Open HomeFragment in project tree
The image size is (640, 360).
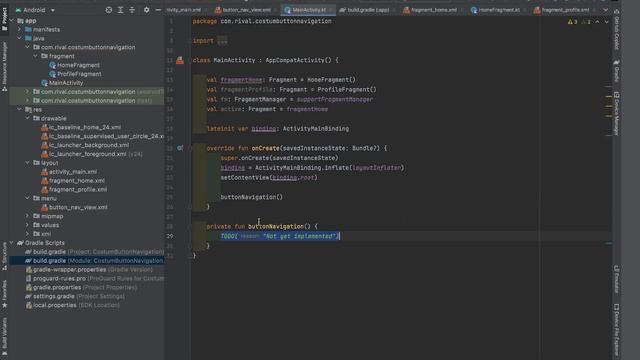click(78, 65)
